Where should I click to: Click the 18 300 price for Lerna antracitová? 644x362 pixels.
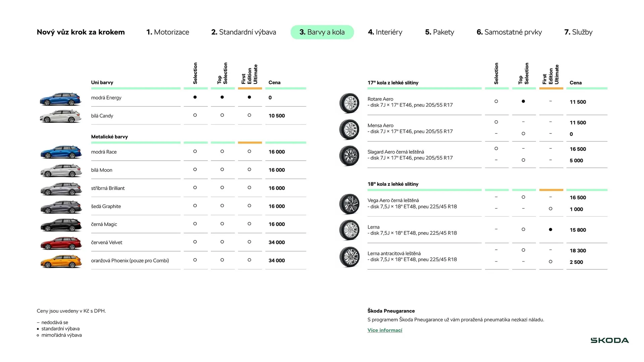[578, 251]
